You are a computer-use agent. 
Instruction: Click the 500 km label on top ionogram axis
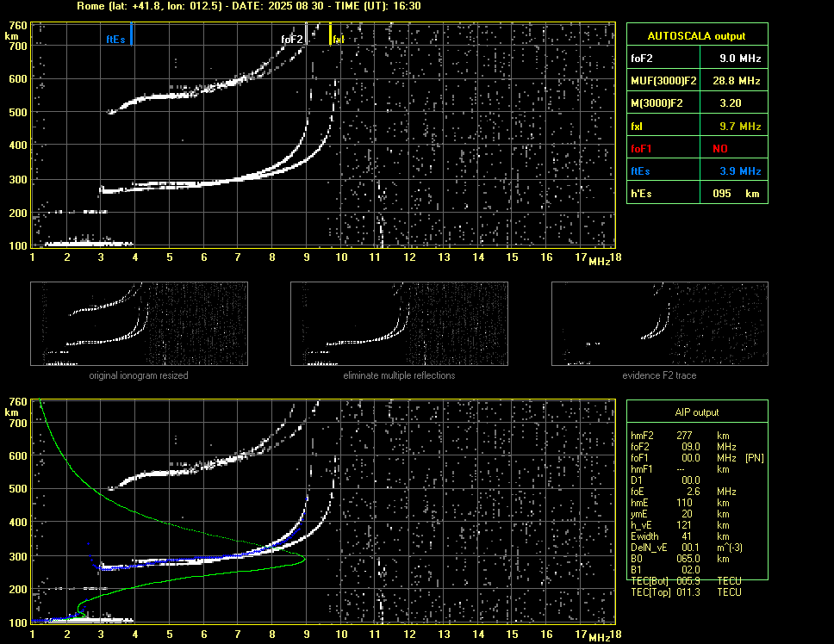click(x=18, y=112)
